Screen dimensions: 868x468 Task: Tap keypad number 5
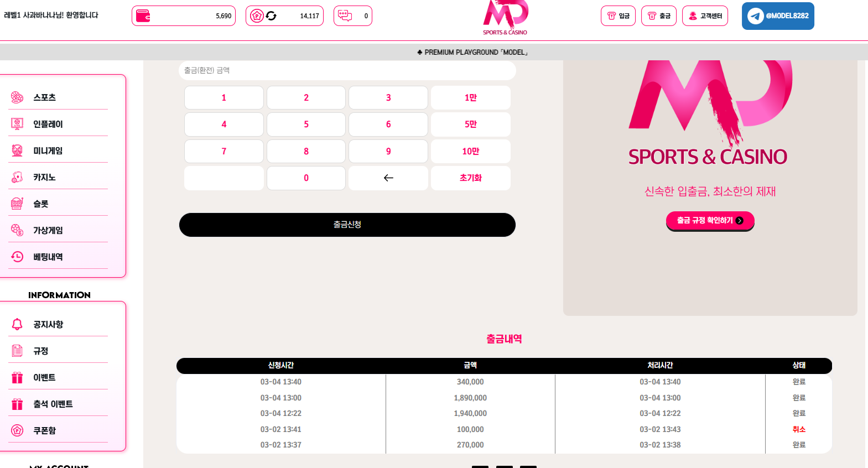[306, 124]
